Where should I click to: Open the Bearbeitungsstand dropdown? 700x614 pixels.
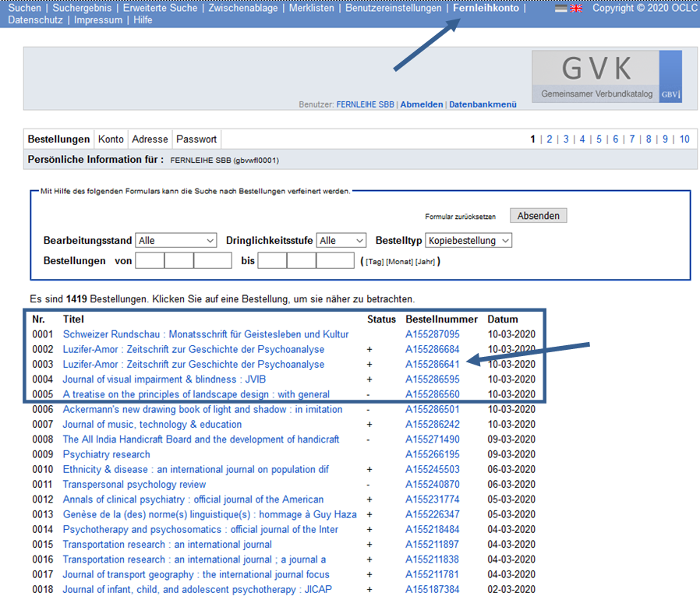pyautogui.click(x=176, y=240)
